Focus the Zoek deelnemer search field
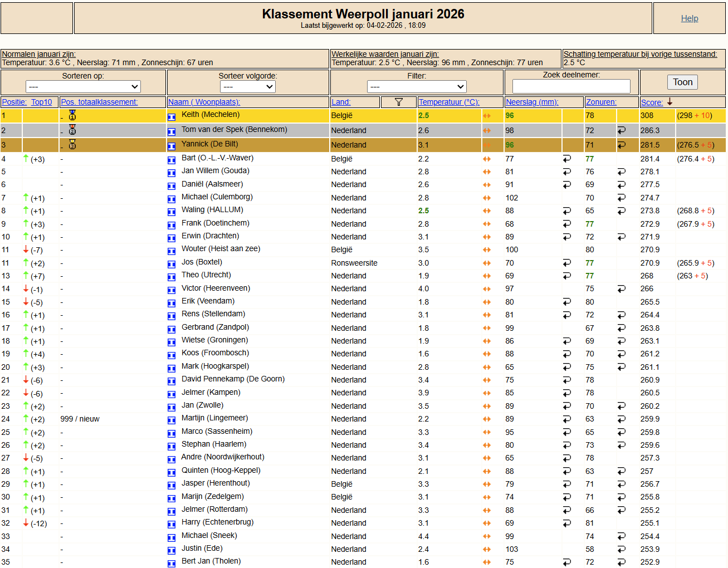 pyautogui.click(x=571, y=86)
